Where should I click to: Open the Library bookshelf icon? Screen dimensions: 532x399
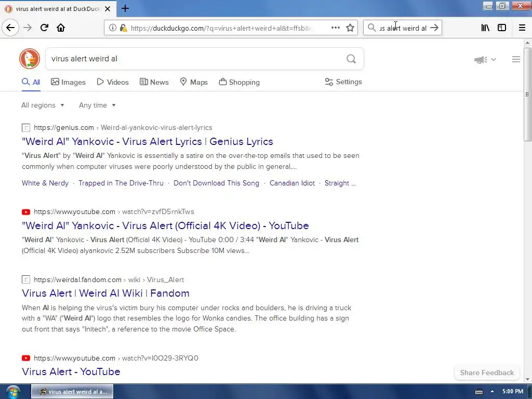[485, 28]
